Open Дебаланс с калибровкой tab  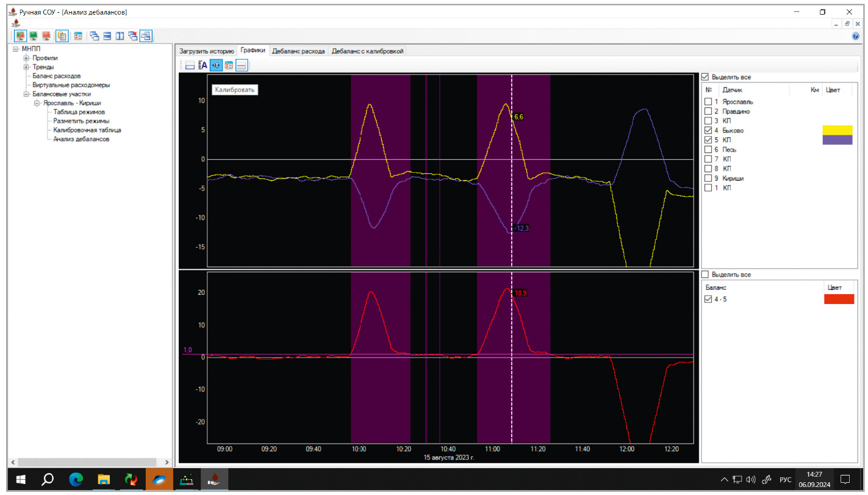click(x=368, y=51)
